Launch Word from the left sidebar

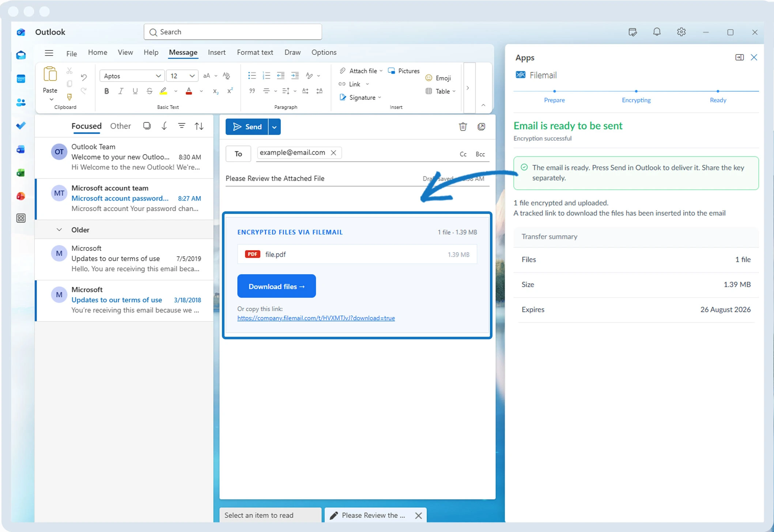(21, 149)
